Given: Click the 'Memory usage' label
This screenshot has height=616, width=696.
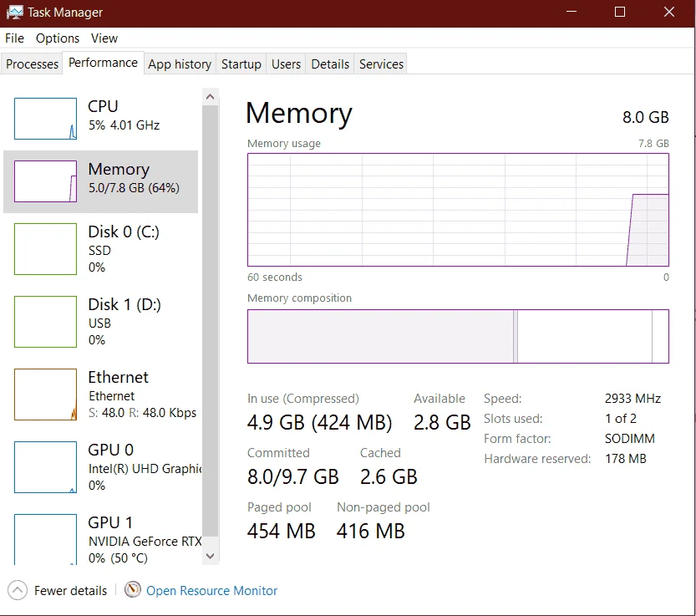Looking at the screenshot, I should [x=284, y=144].
